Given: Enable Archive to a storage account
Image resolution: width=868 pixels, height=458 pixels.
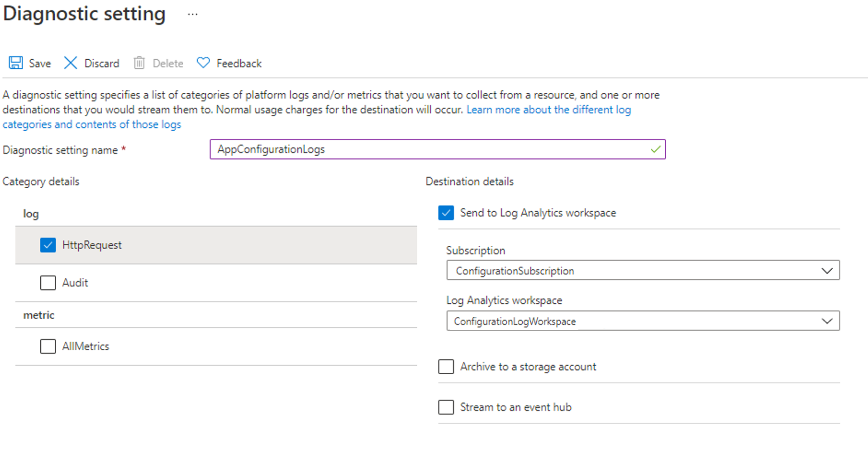Looking at the screenshot, I should pos(446,367).
